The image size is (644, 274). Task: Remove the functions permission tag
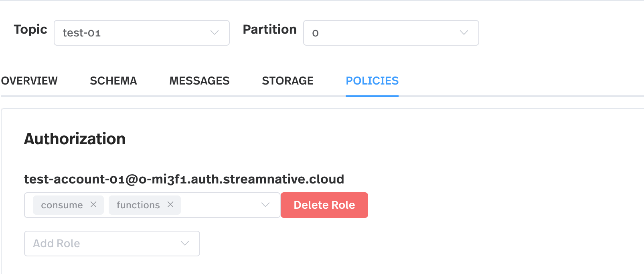pyautogui.click(x=170, y=204)
